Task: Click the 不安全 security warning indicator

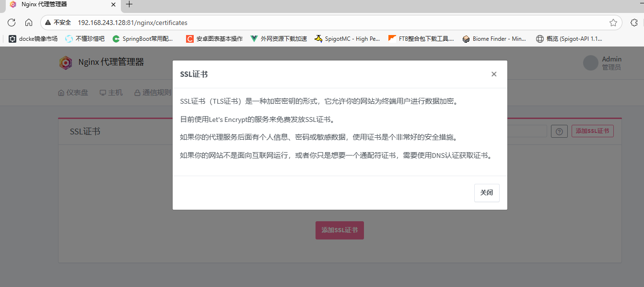Action: [x=58, y=23]
